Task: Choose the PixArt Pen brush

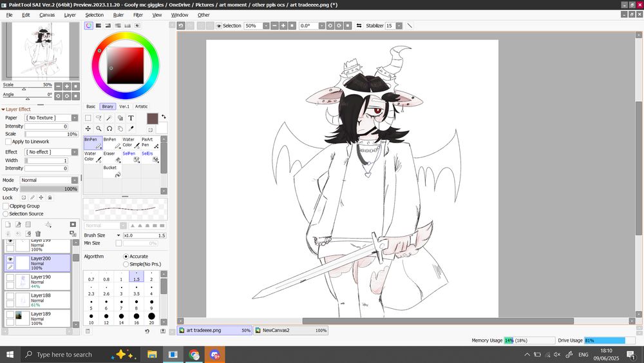Action: pos(150,142)
